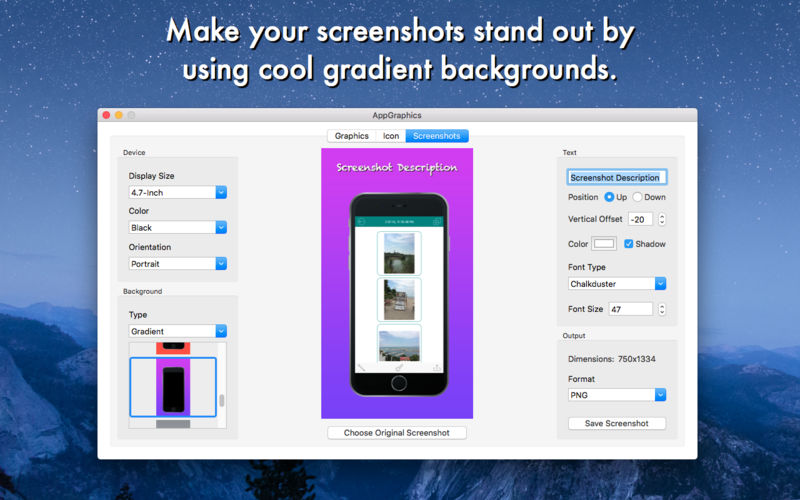The image size is (800, 500).
Task: Click the Dimensions: 750x1334 text
Action: click(612, 359)
